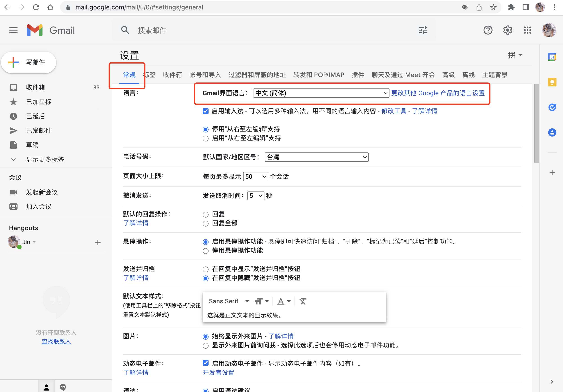Open the 开发者设置 link
This screenshot has height=392, width=563.
pos(218,373)
